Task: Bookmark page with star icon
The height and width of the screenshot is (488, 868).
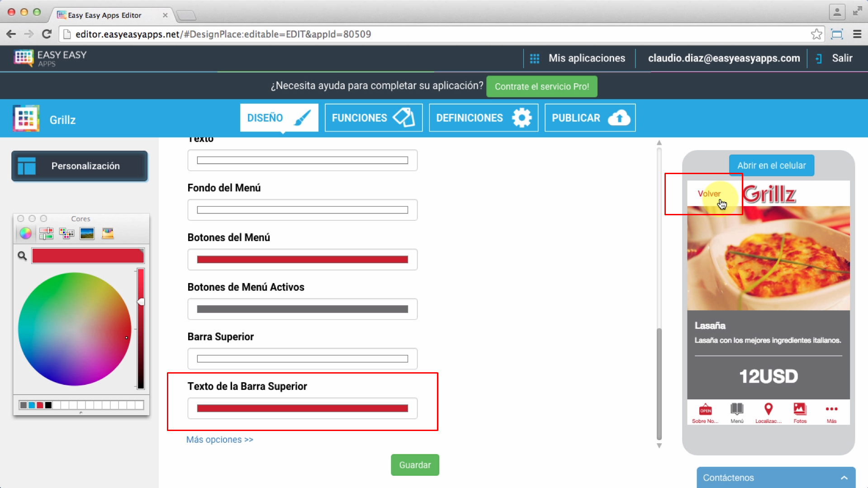Action: (816, 34)
